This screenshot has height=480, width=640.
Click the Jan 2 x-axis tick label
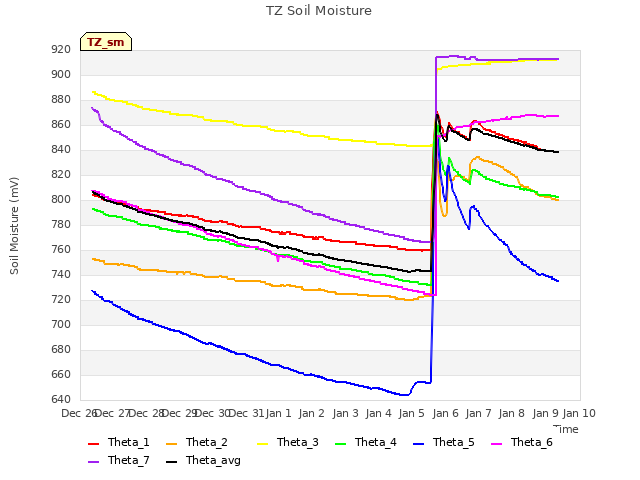(312, 413)
